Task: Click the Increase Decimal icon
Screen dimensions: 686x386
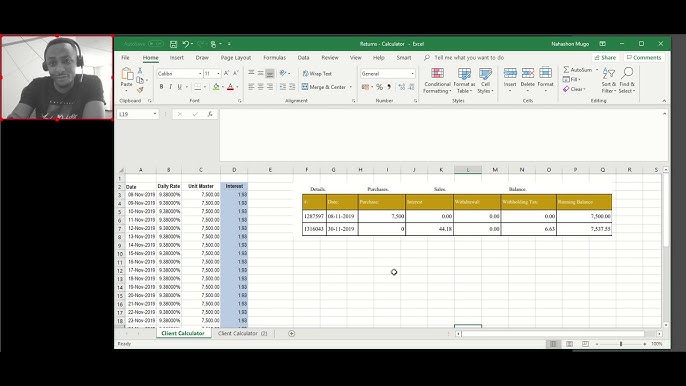Action: click(402, 87)
